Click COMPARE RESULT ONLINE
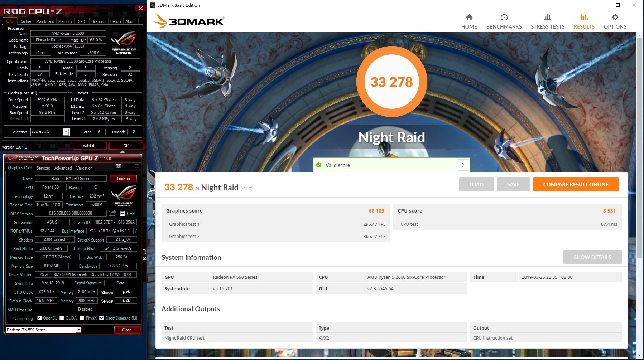Image resolution: width=644 pixels, height=360 pixels. click(576, 184)
